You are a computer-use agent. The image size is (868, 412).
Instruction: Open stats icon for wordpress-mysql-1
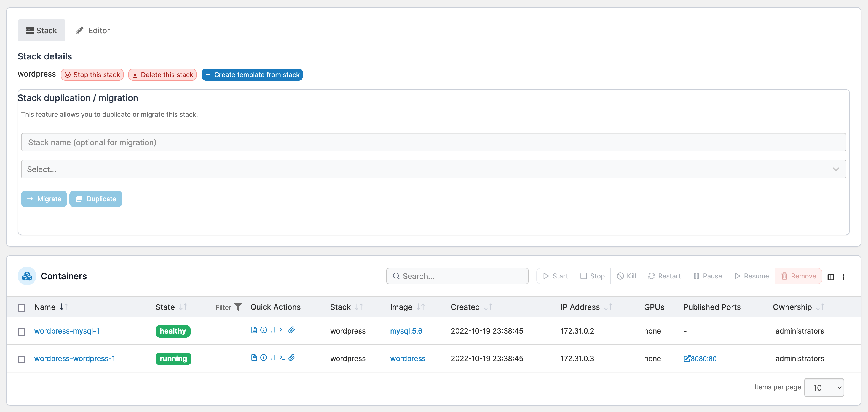[273, 330]
